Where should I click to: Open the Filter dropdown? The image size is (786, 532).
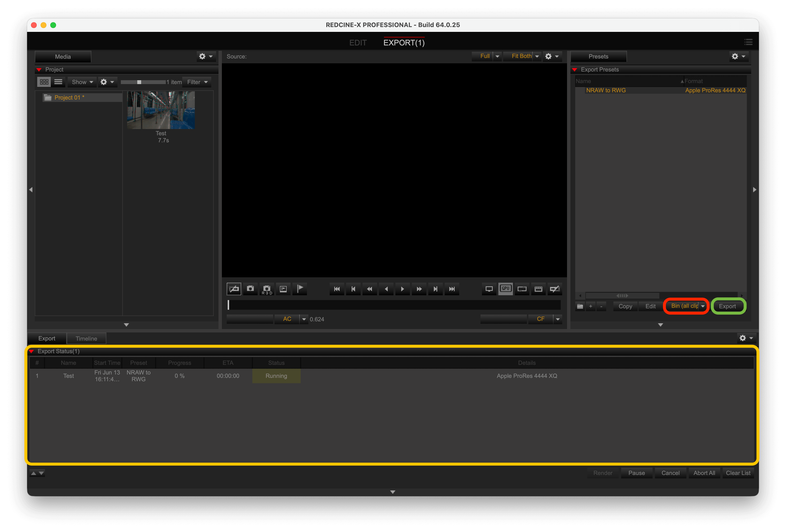(x=197, y=82)
